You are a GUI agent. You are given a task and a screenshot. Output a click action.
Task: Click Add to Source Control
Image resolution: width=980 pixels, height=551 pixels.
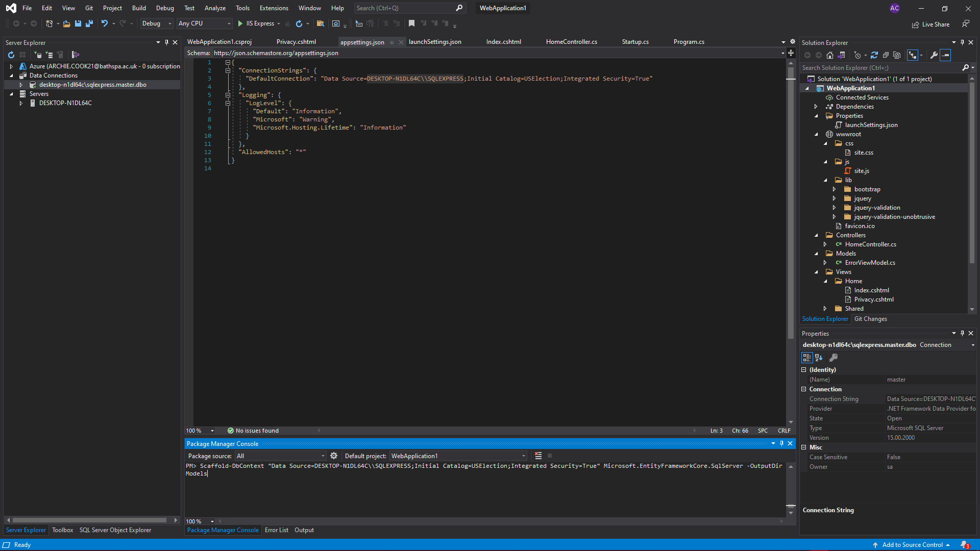coord(914,544)
